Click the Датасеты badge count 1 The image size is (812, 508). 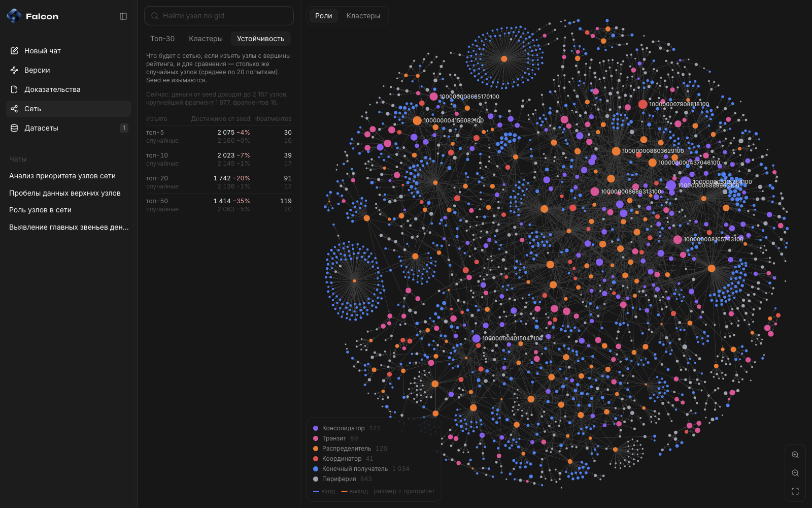click(x=124, y=128)
